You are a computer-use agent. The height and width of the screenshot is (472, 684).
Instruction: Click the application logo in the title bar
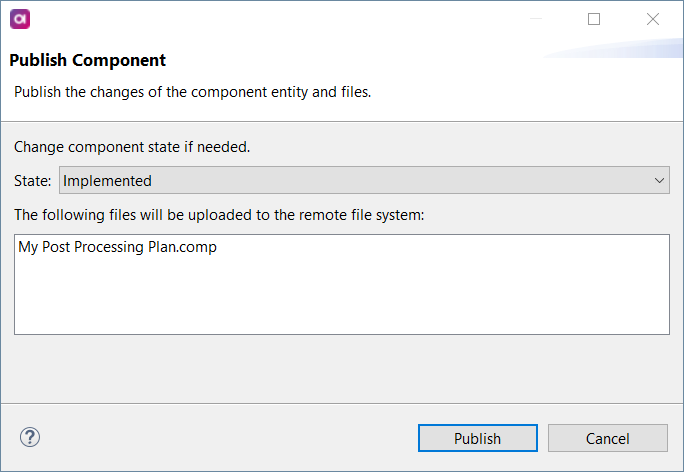pyautogui.click(x=19, y=18)
